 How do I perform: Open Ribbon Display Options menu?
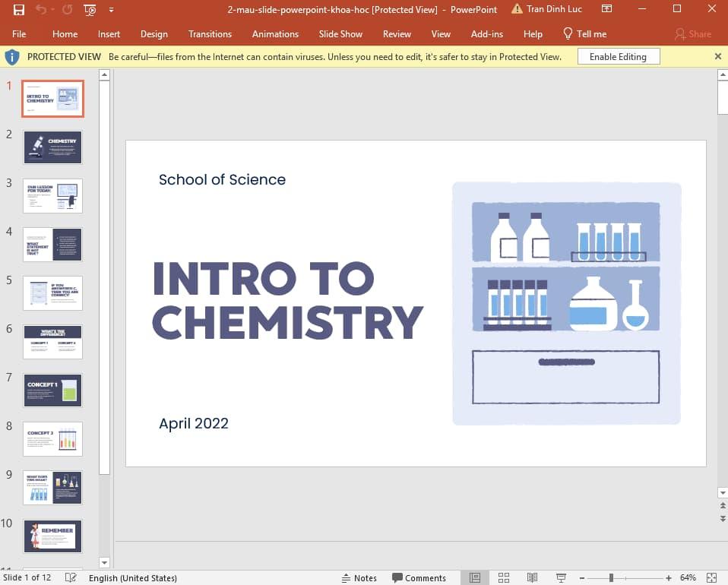pos(606,10)
